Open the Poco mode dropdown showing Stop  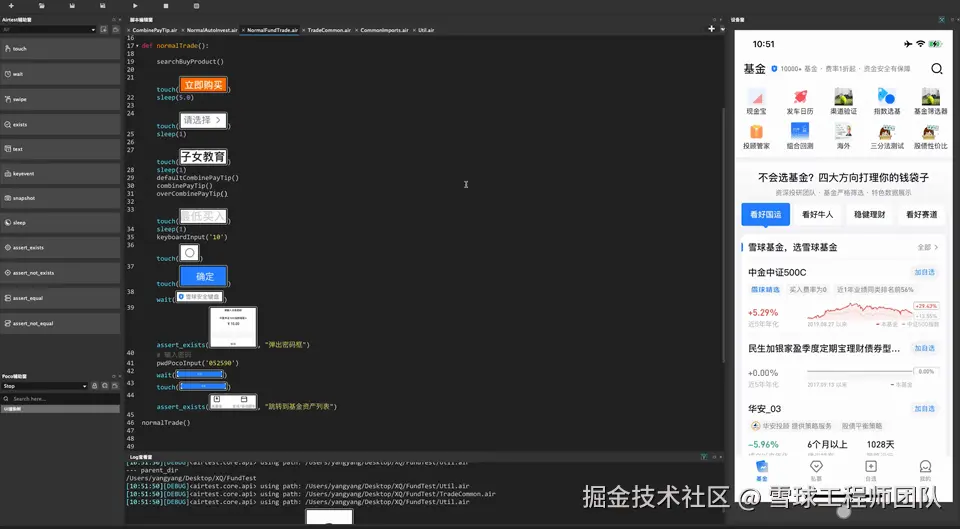[44, 386]
